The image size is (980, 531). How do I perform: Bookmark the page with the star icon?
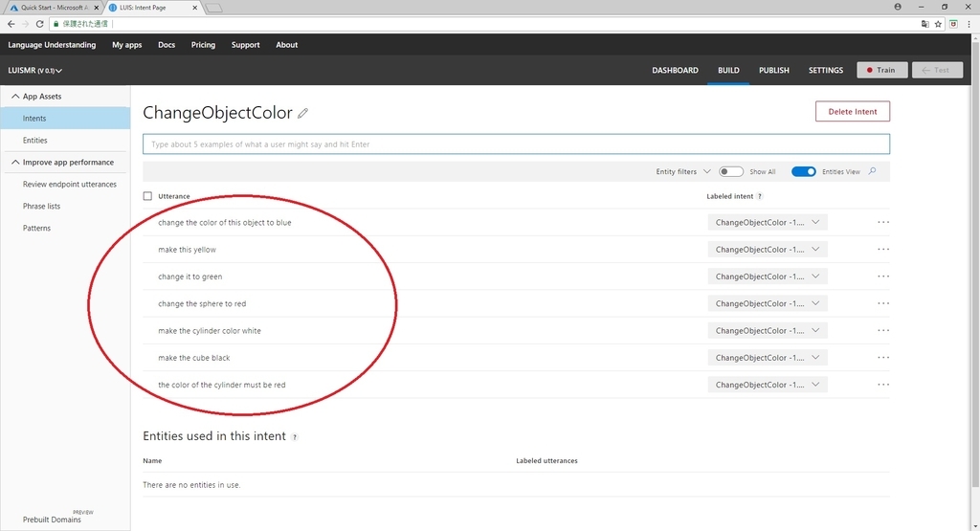point(938,24)
